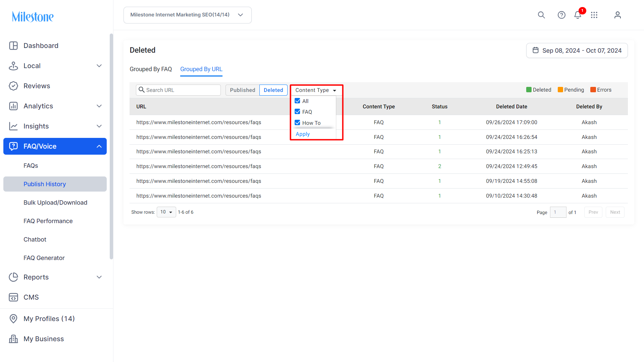Click status count 2 for 09/24/2024 12:49:45
The height and width of the screenshot is (362, 644).
[x=440, y=166]
